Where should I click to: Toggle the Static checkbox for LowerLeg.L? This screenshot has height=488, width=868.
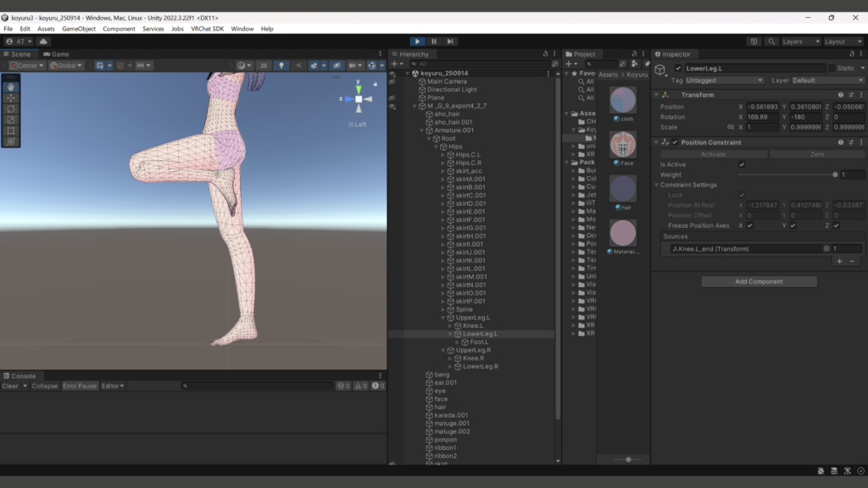(x=832, y=68)
